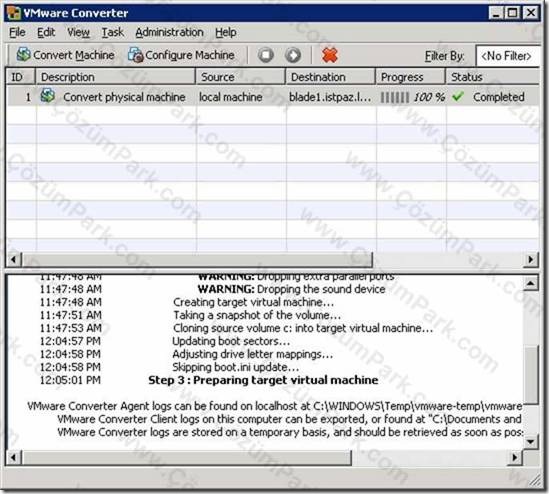The width and height of the screenshot is (549, 494).
Task: Sort by the Destination column header
Action: pyautogui.click(x=330, y=77)
